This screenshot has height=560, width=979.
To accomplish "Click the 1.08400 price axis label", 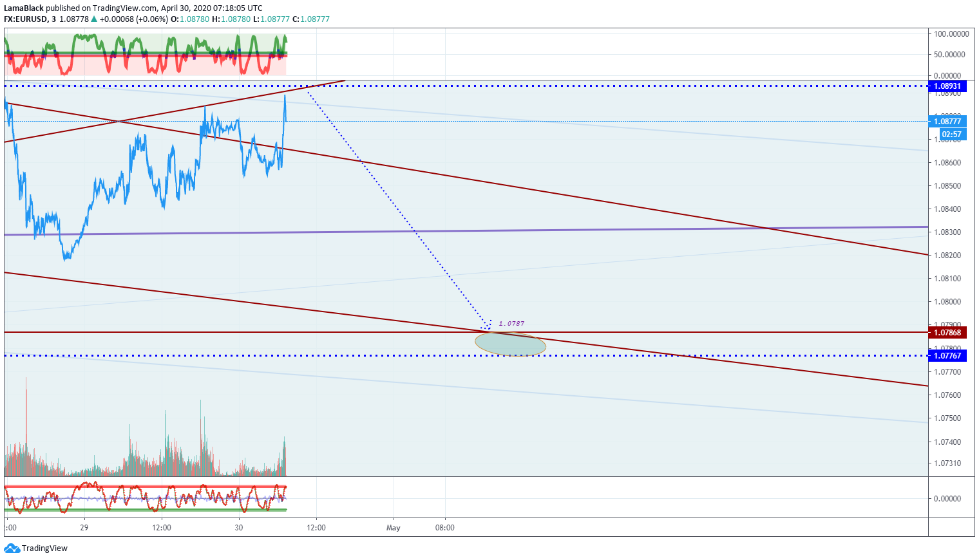I will point(947,209).
